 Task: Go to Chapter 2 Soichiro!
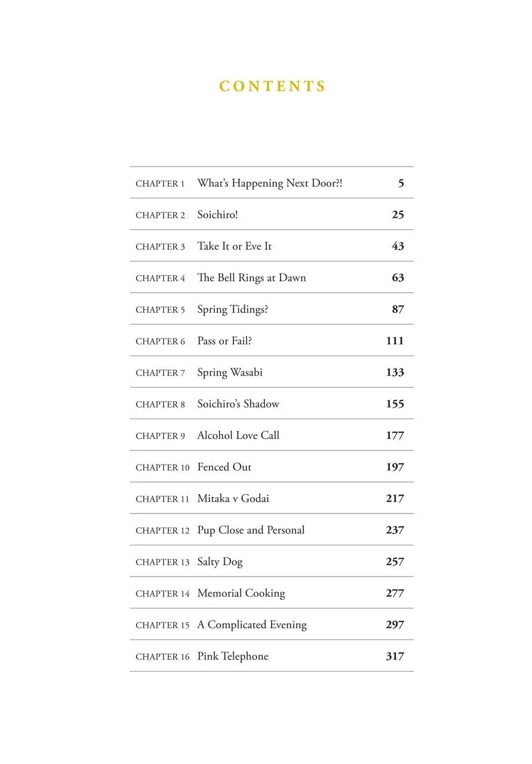coord(271,214)
